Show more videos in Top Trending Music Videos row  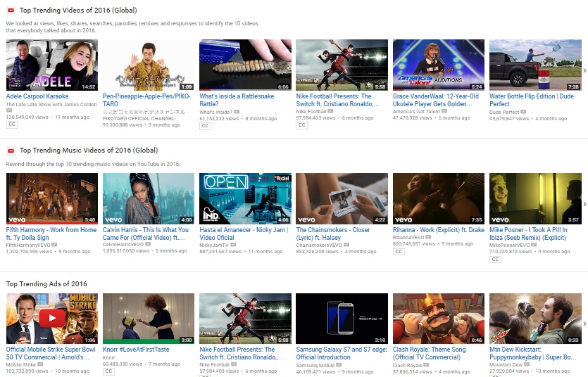584,204
